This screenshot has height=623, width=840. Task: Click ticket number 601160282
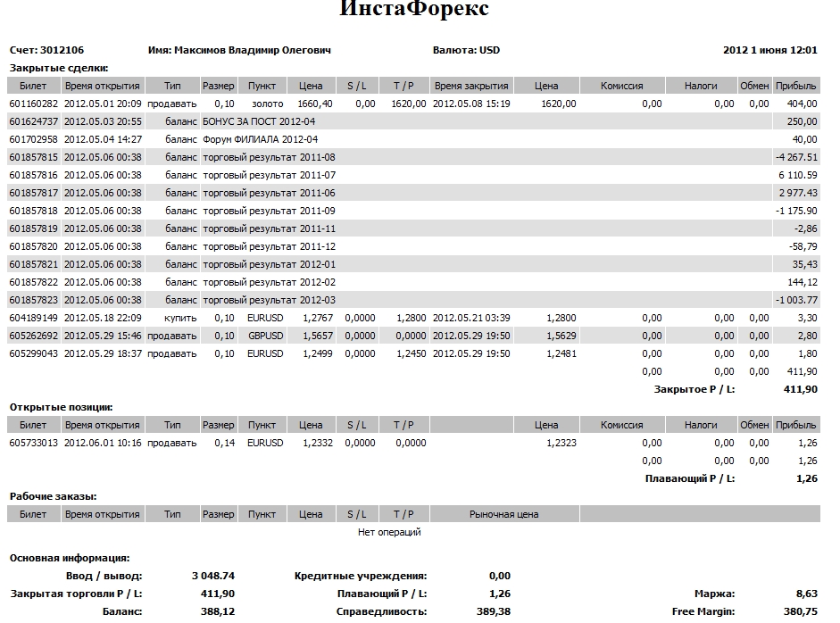34,104
